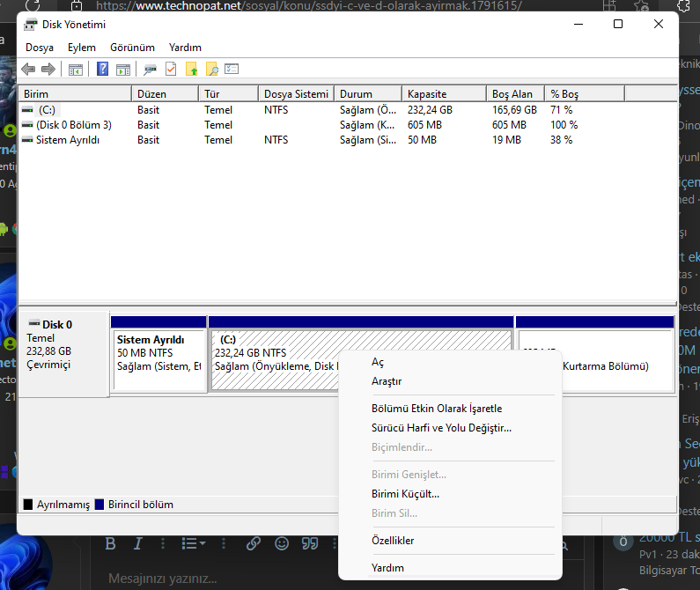Sort by the Durum column header
Image resolution: width=700 pixels, height=590 pixels.
368,94
